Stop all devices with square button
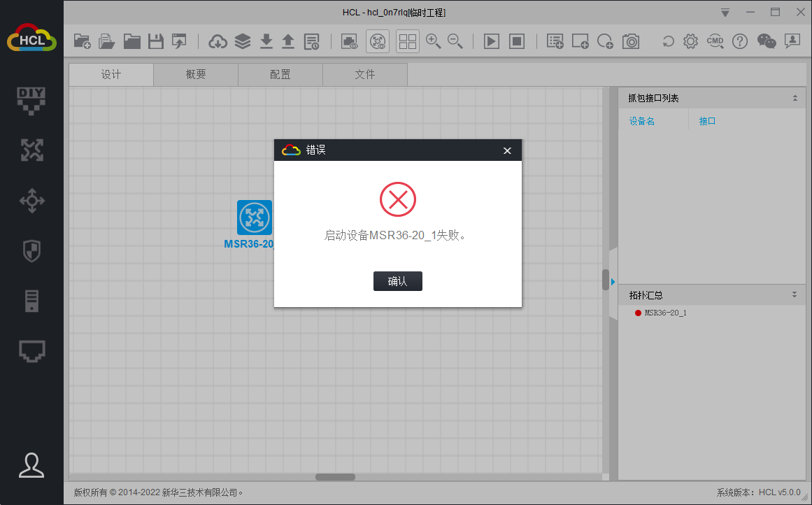 click(516, 41)
